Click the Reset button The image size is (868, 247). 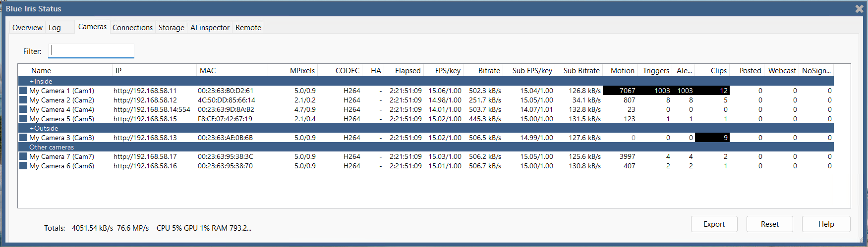pos(770,224)
